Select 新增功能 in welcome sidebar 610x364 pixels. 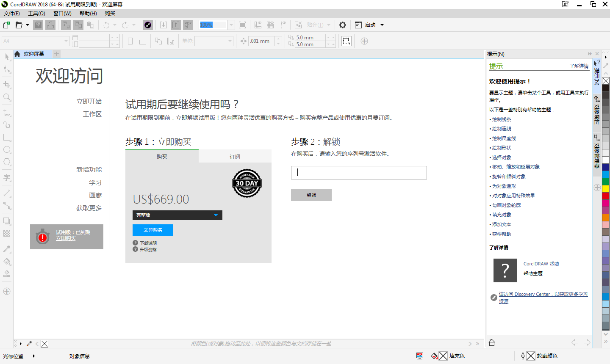pos(89,170)
